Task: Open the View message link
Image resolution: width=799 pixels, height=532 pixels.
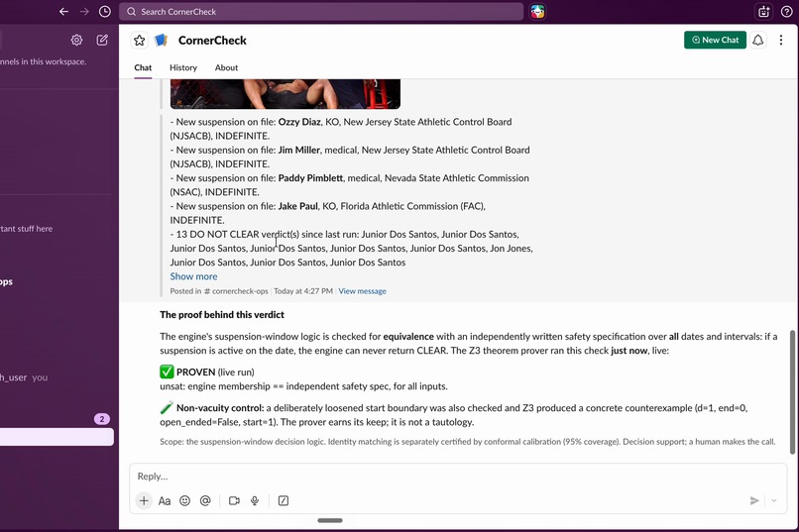Action: [x=362, y=291]
